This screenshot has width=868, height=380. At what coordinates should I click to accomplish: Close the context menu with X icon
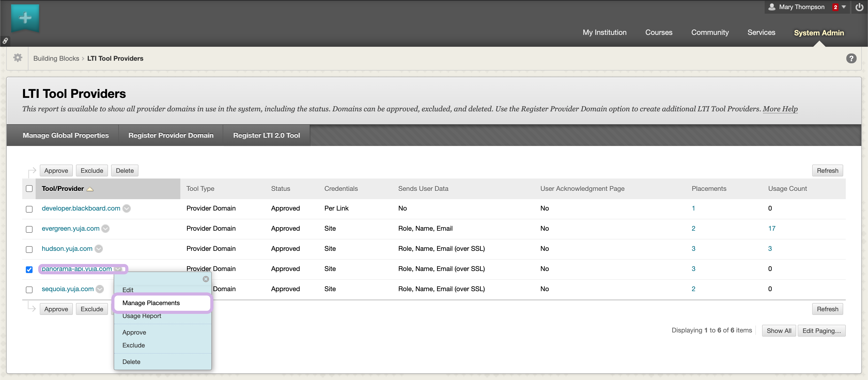coord(206,279)
